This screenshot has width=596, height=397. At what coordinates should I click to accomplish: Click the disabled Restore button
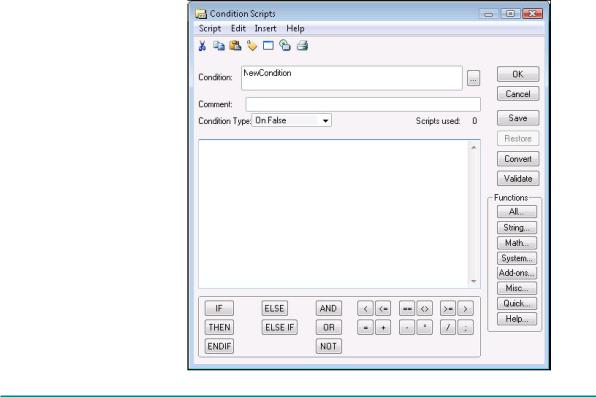[518, 138]
